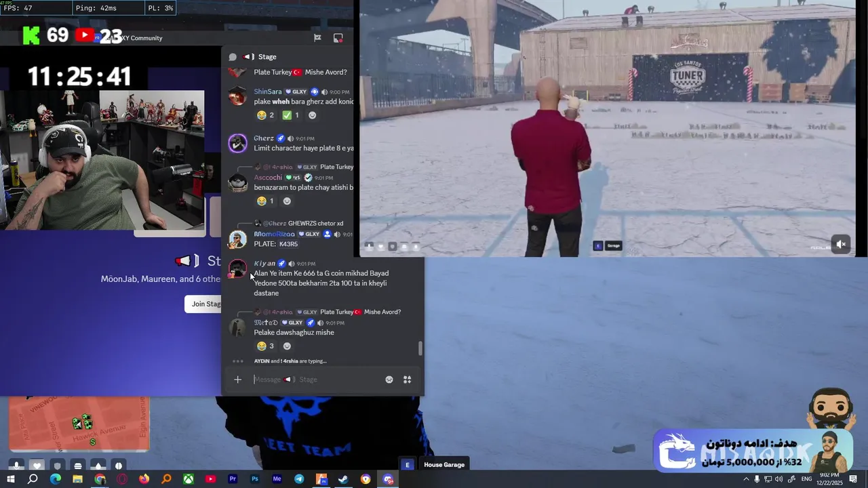Add a reaction to Asccochi's message
This screenshot has width=868, height=488.
[x=287, y=201]
